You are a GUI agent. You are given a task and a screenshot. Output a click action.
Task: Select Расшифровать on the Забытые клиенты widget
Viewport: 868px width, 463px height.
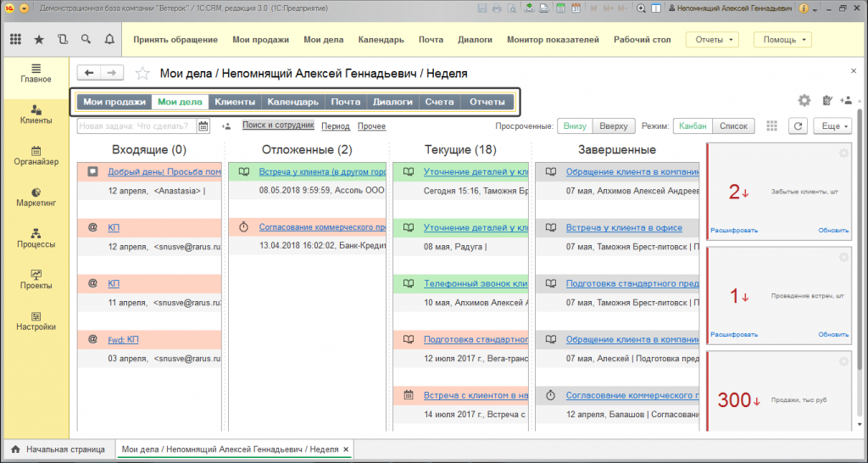pyautogui.click(x=734, y=231)
